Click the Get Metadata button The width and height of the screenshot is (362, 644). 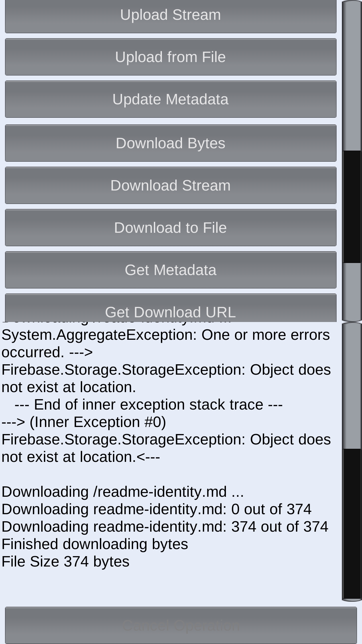[x=171, y=270]
